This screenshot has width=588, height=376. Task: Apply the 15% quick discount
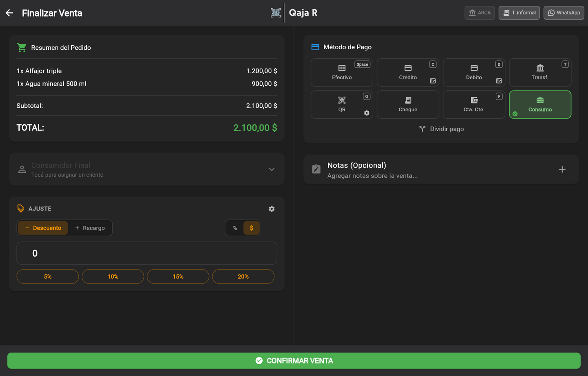[x=178, y=276]
